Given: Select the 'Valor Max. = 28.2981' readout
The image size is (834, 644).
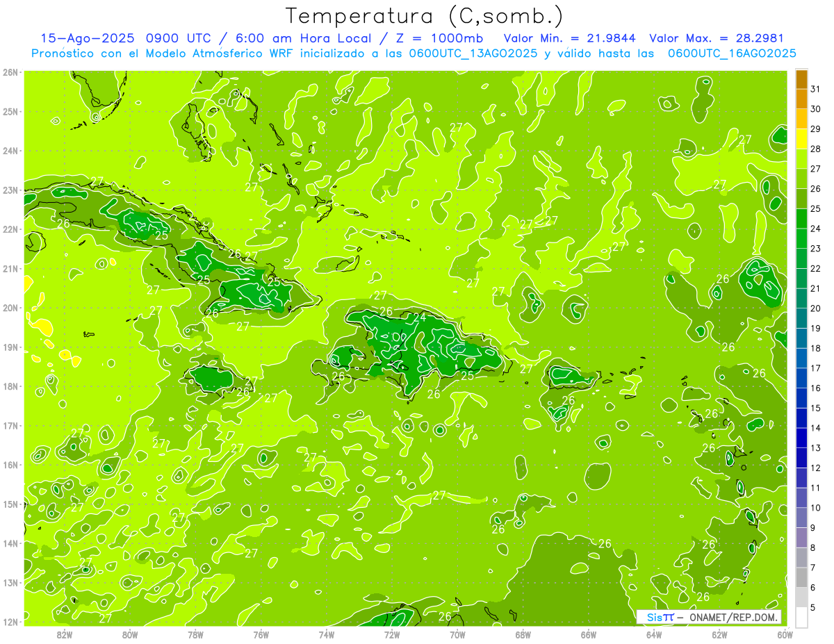Looking at the screenshot, I should click(716, 38).
